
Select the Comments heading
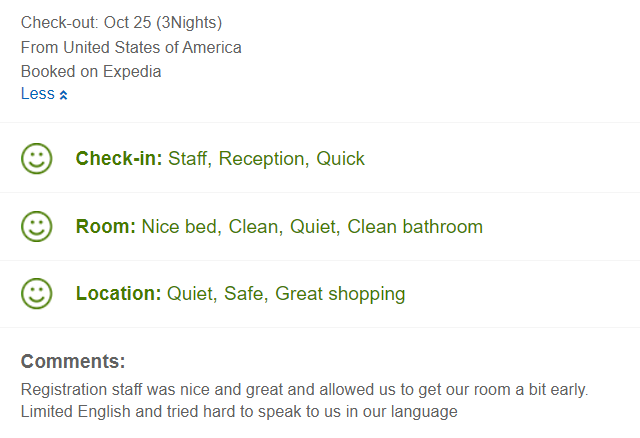(x=73, y=361)
